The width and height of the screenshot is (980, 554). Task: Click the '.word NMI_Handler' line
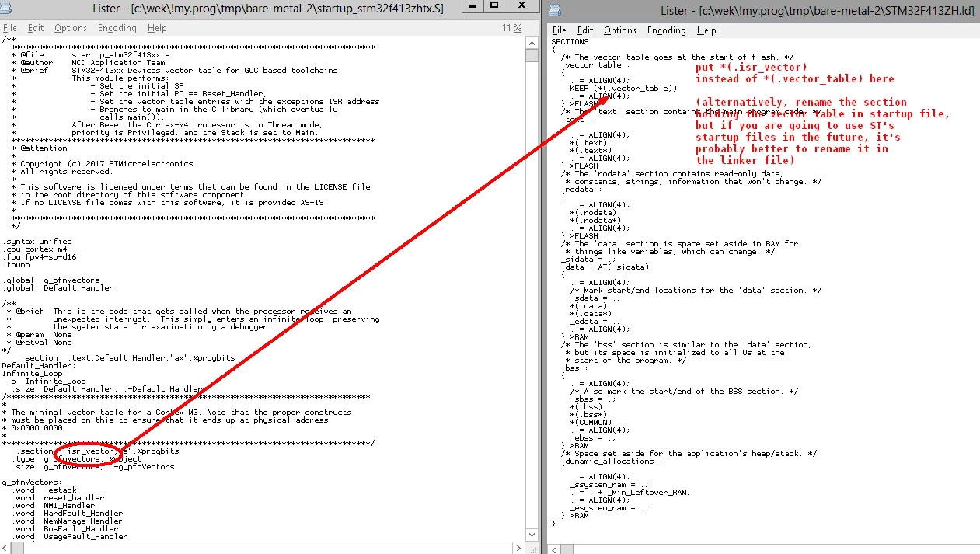click(55, 506)
